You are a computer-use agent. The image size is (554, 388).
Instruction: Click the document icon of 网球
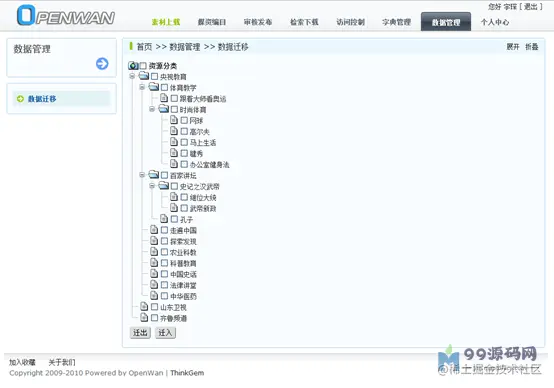[x=174, y=120]
